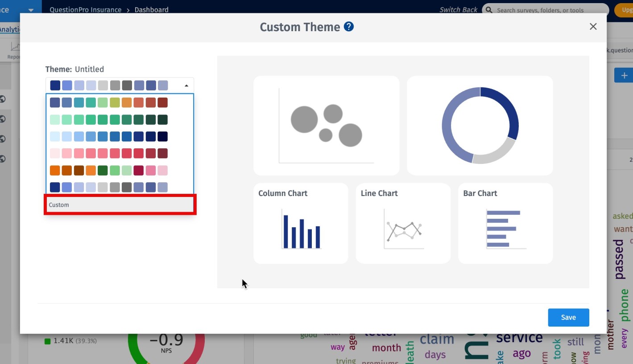Click the blue plus icon on the right
Viewport: 633px width, 364px height.
(x=624, y=75)
